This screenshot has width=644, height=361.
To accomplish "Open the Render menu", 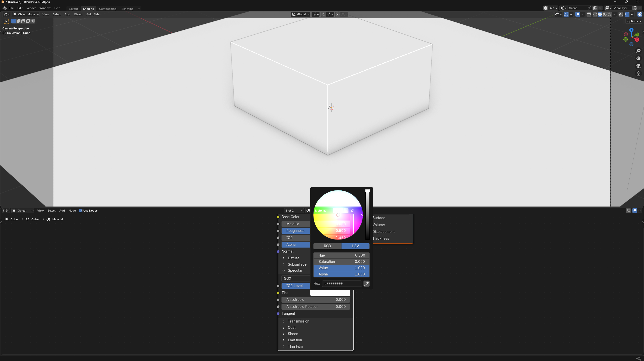I will [x=31, y=8].
